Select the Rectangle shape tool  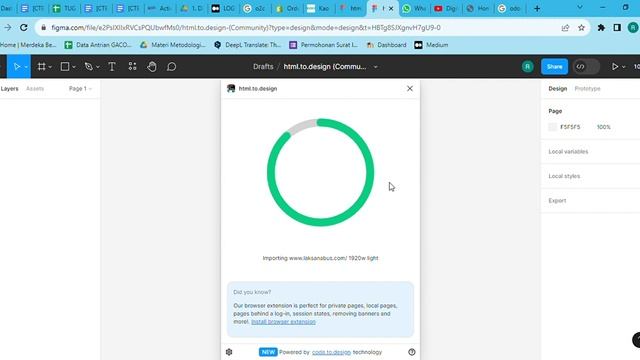click(x=65, y=67)
